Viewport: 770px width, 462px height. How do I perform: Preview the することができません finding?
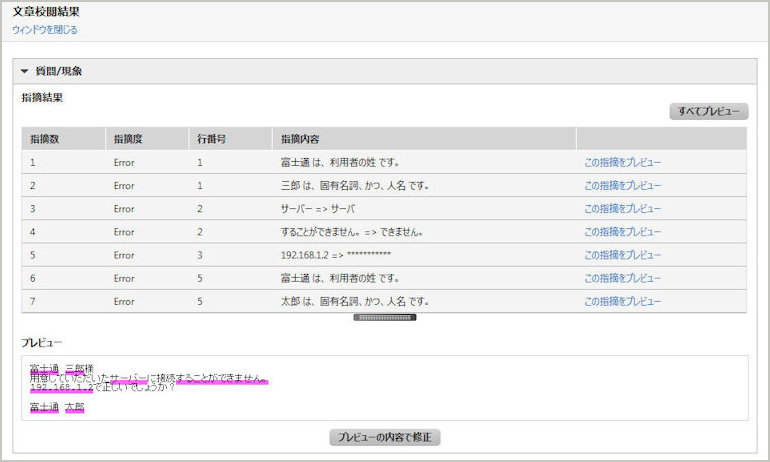pyautogui.click(x=622, y=232)
